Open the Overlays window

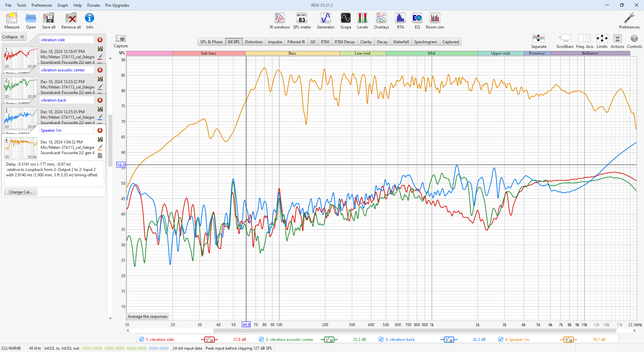pos(381,21)
